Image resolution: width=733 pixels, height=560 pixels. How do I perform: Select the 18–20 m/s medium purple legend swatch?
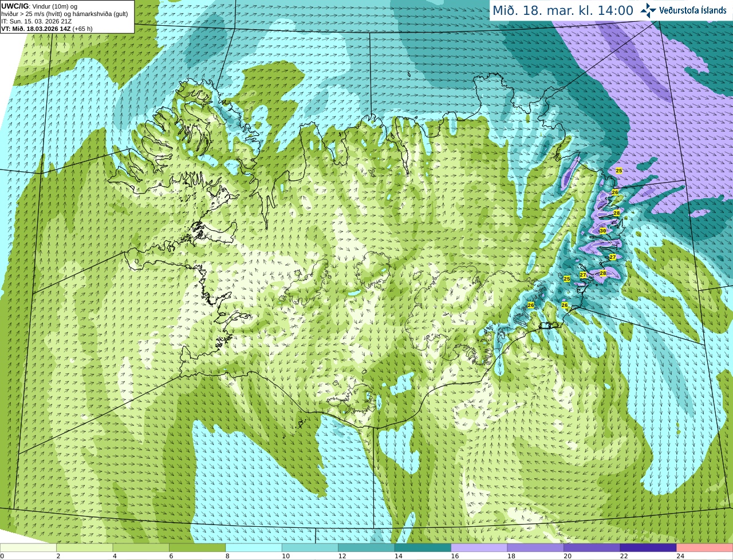(535, 547)
